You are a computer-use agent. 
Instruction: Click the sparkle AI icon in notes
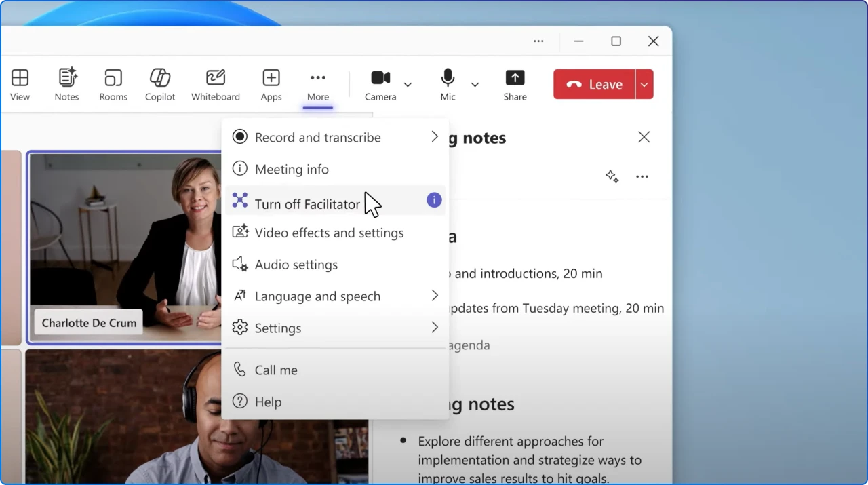(612, 177)
